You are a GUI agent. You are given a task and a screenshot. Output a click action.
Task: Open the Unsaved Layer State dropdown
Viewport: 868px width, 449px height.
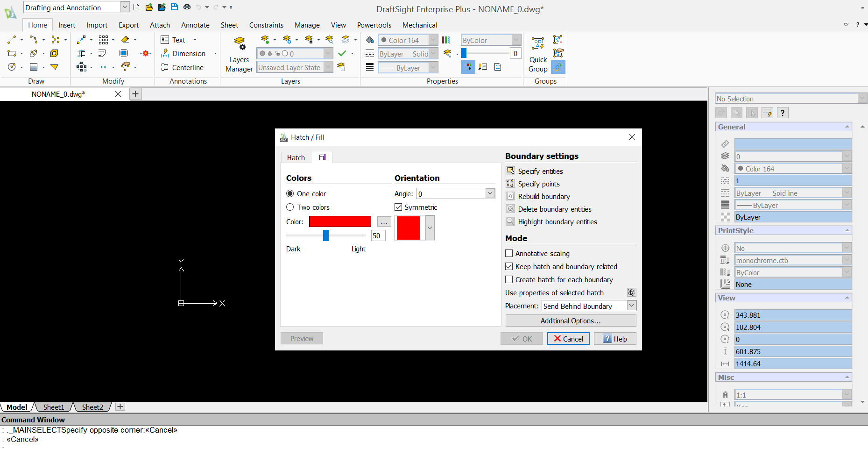328,67
